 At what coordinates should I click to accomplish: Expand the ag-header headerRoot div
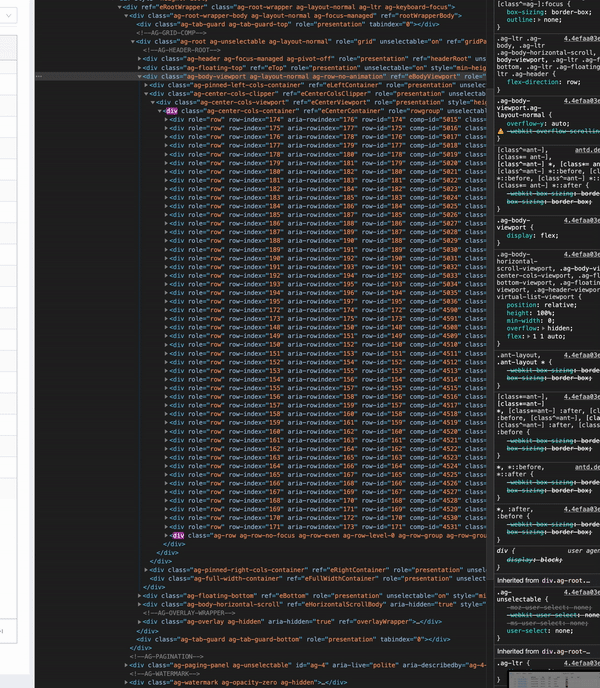click(140, 59)
